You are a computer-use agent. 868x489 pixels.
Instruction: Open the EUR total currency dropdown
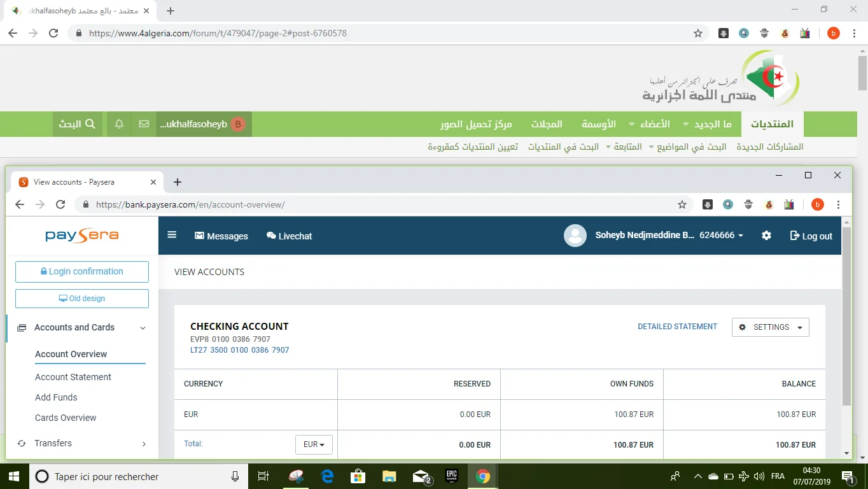[314, 444]
